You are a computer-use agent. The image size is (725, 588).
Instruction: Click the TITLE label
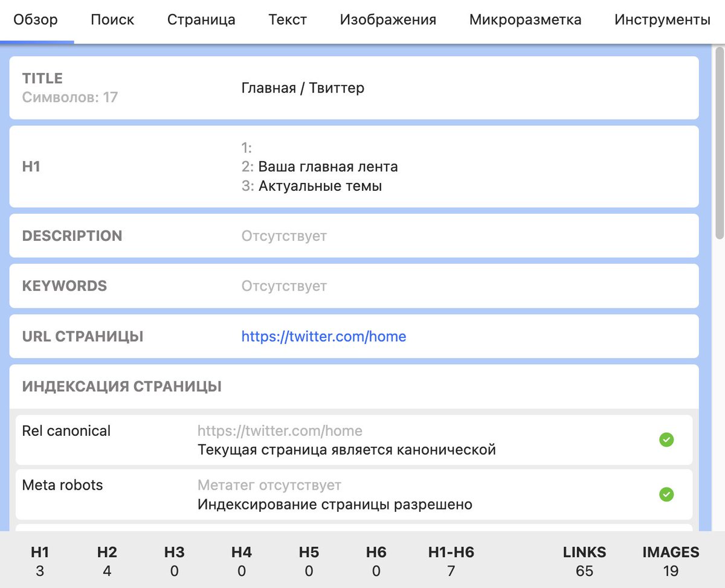click(x=42, y=78)
